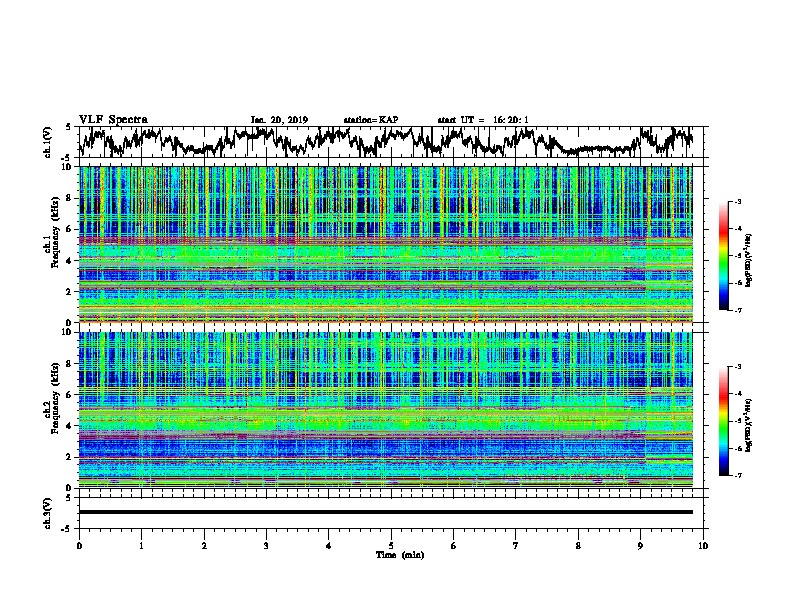Click the log(PSD) label beside ch.2 colorbar
The width and height of the screenshot is (792, 612).
click(x=749, y=423)
